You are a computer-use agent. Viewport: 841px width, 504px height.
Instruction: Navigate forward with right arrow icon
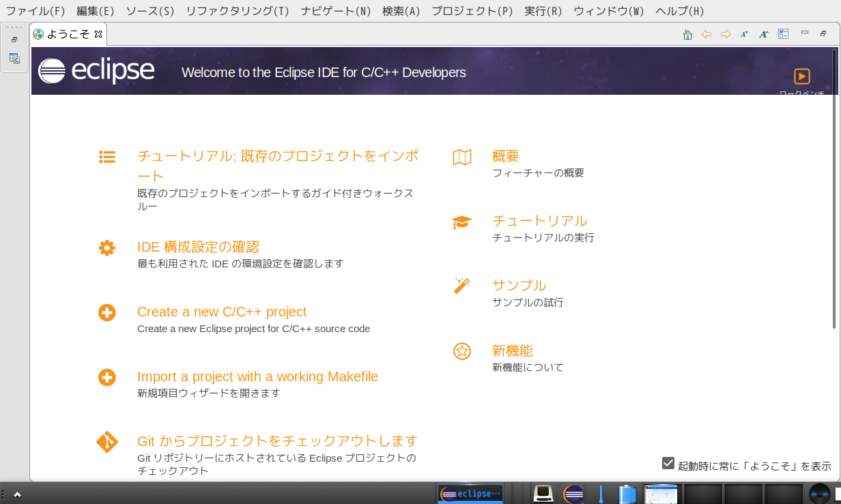click(726, 34)
